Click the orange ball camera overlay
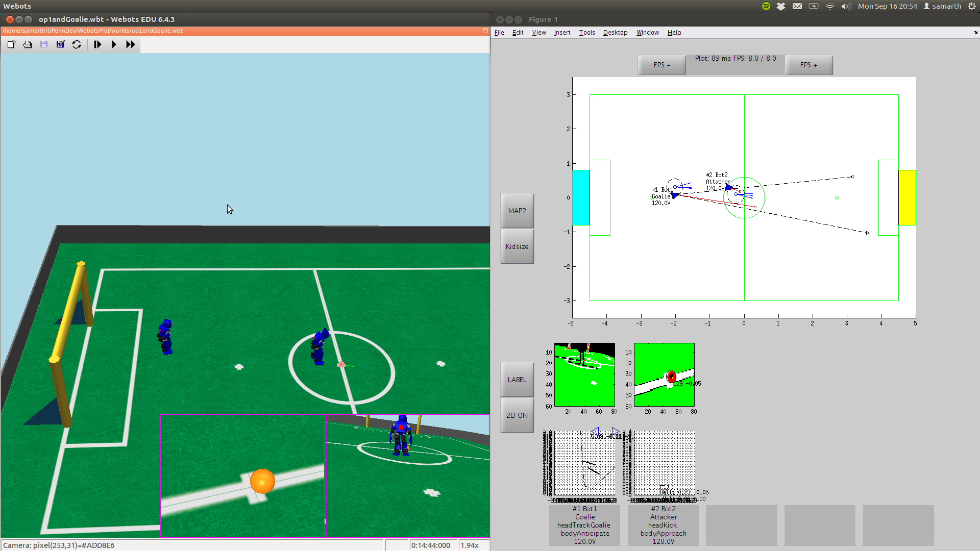980x551 pixels. 243,475
